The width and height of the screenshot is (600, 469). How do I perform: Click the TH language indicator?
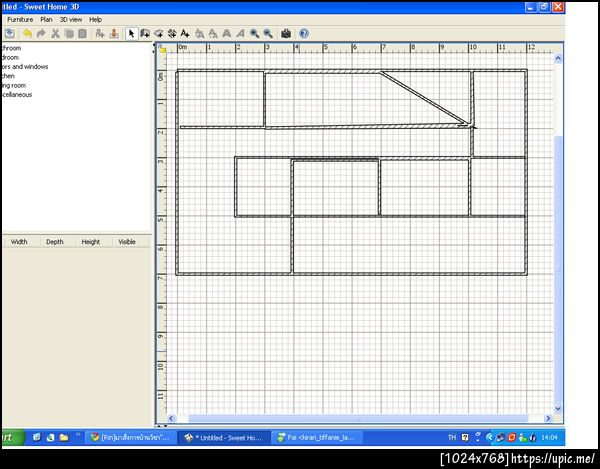click(452, 437)
